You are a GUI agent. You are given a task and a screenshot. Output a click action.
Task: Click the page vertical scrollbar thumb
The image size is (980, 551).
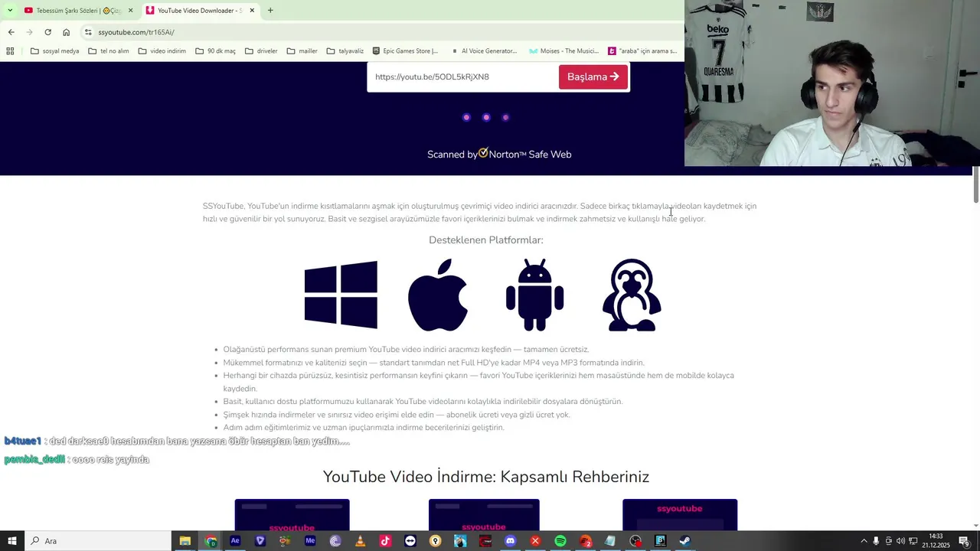976,184
